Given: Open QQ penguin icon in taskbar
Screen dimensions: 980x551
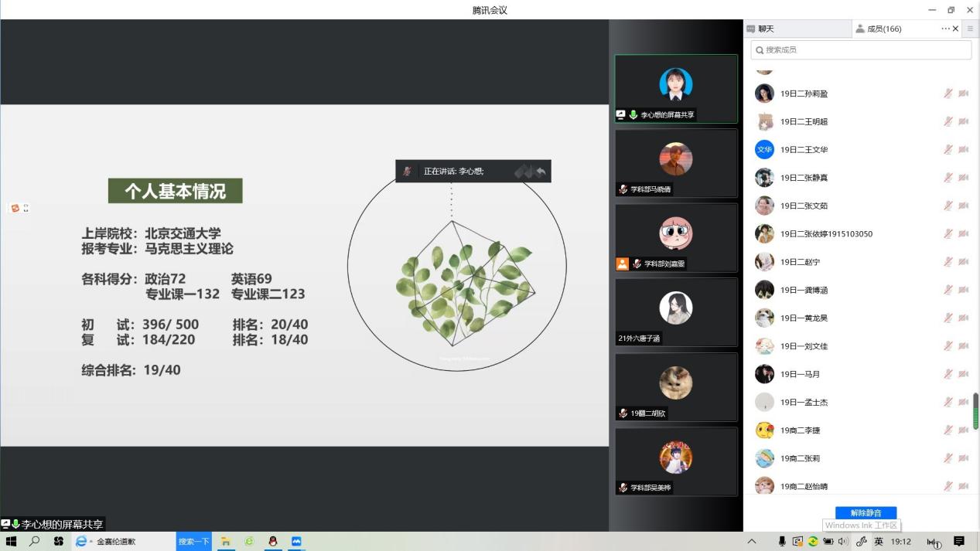Looking at the screenshot, I should pyautogui.click(x=272, y=542).
